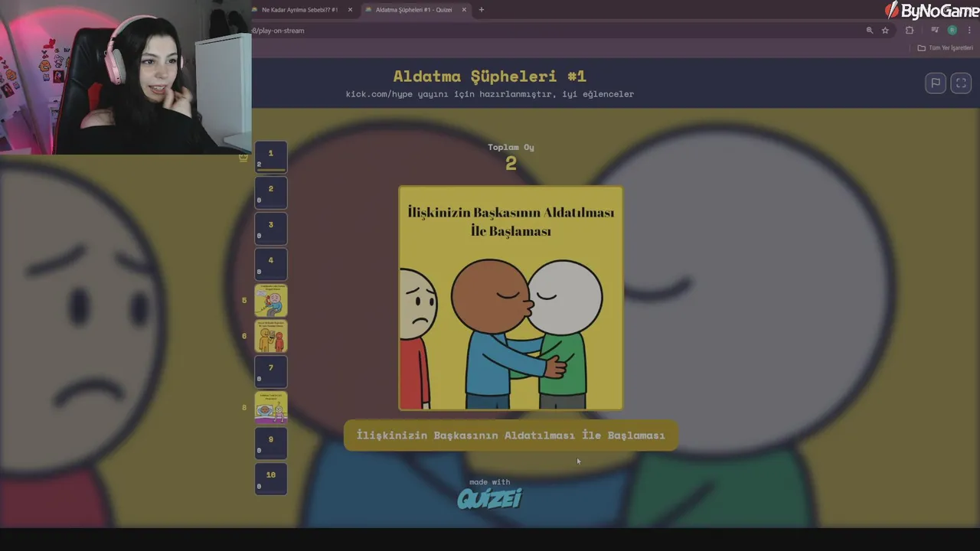Screen dimensions: 980x551
Task: Select rank slot 9 in the sidebar
Action: (x=271, y=443)
